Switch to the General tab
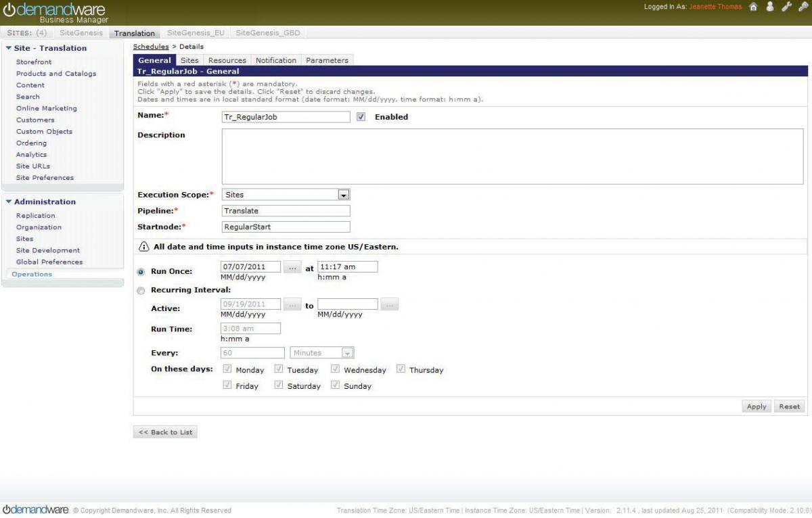This screenshot has height=518, width=812. tap(154, 60)
